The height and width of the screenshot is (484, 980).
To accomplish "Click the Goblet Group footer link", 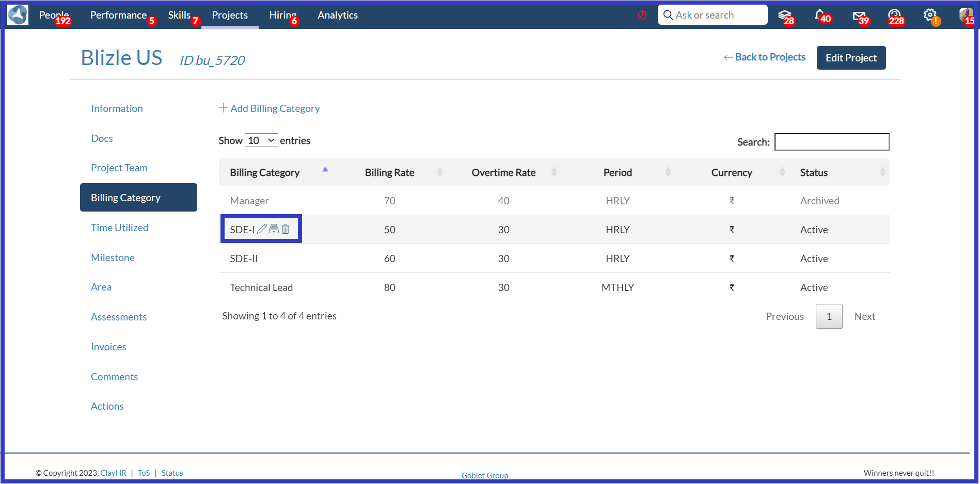I will tap(485, 475).
